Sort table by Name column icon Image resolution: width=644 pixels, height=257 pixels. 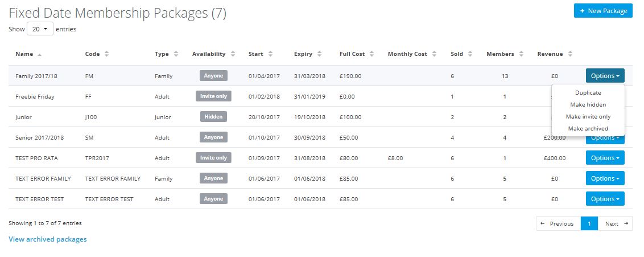coord(39,54)
